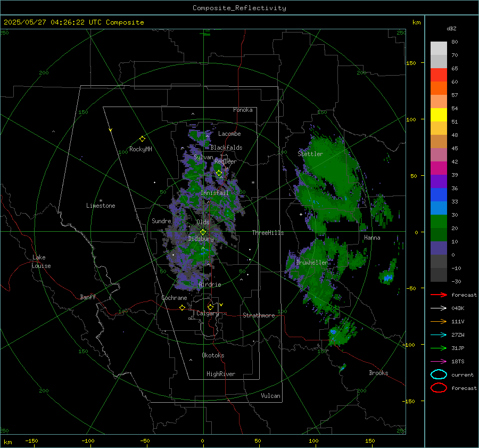Click the Vulcan city label
Viewport: 479px width, 448px height.
pyautogui.click(x=270, y=396)
